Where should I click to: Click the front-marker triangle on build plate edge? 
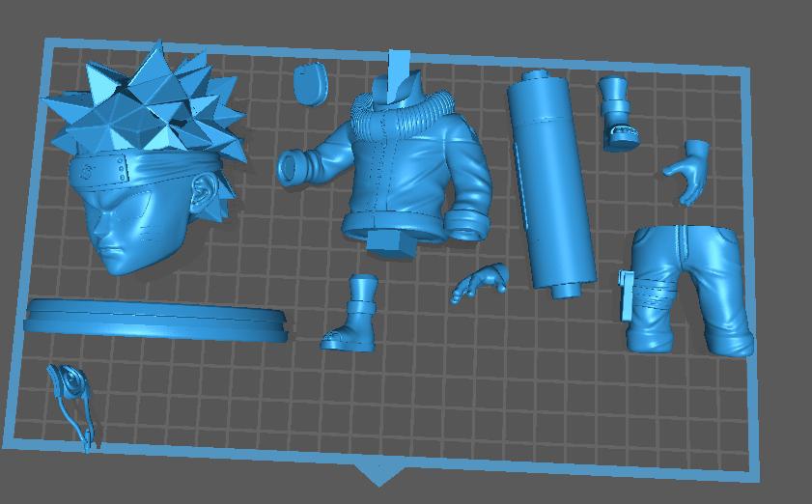378,474
